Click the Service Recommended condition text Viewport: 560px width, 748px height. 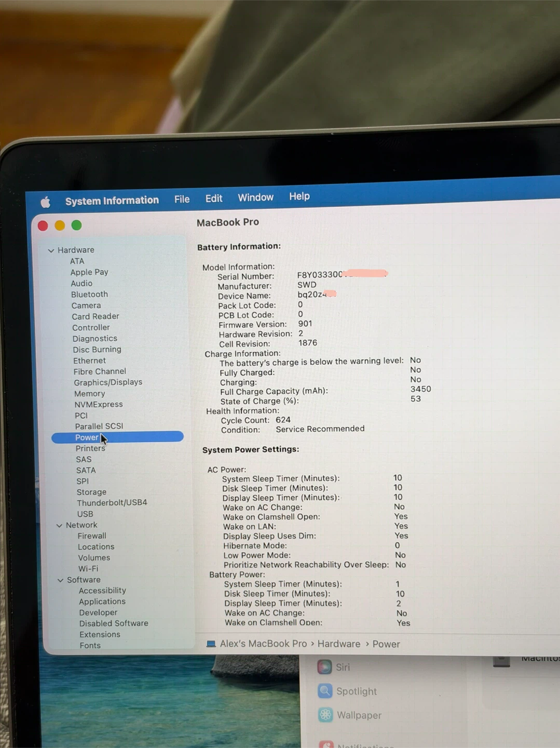coord(320,429)
